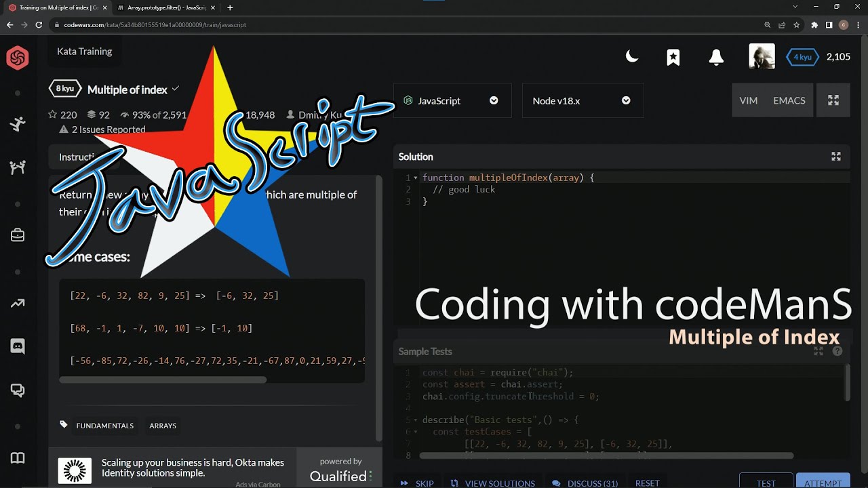Open Chrome three-dot menu
868x488 pixels.
pyautogui.click(x=859, y=24)
